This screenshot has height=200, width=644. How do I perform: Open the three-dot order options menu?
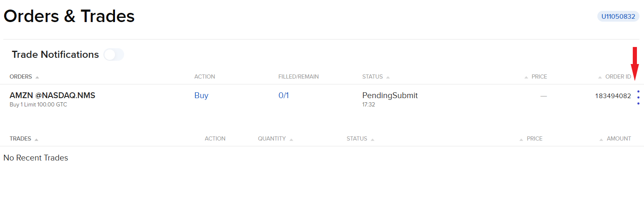pyautogui.click(x=638, y=97)
